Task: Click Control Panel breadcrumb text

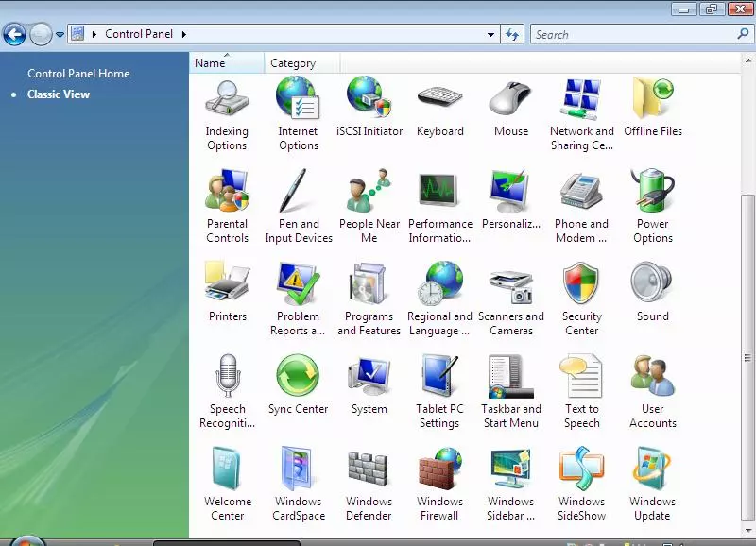Action: [139, 34]
